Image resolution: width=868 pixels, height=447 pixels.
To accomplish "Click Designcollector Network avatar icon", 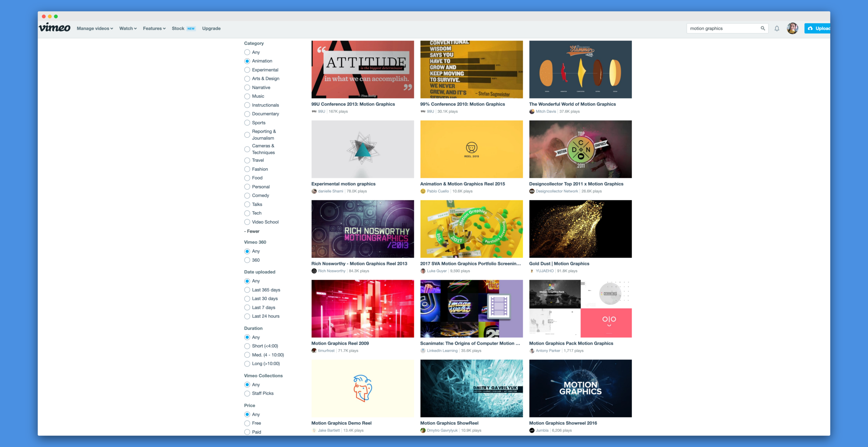I will (532, 191).
